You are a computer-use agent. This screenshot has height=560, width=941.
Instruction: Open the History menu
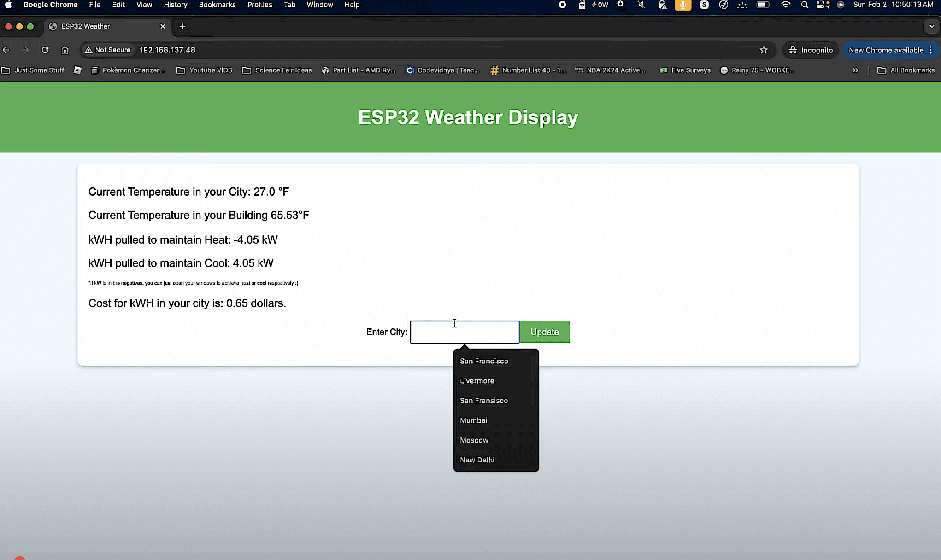point(175,5)
